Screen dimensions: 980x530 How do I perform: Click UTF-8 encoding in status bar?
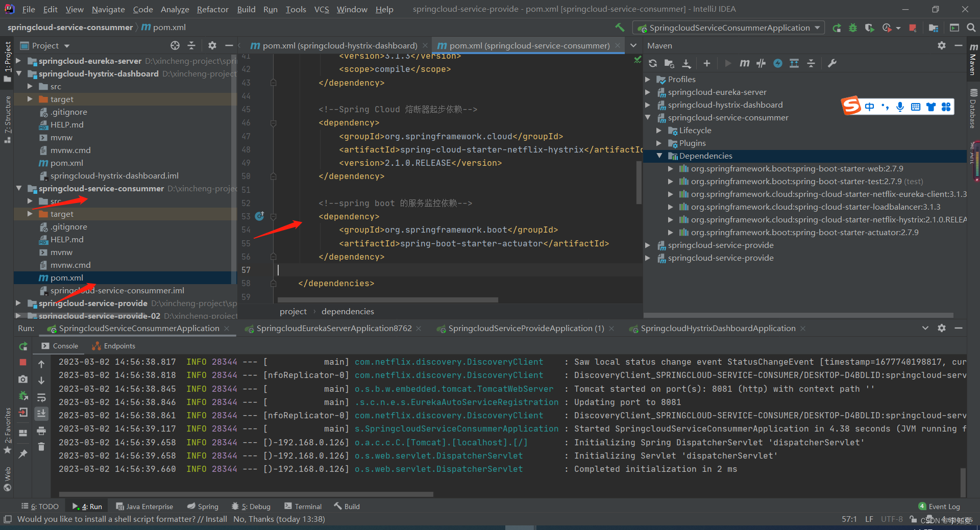pos(891,519)
